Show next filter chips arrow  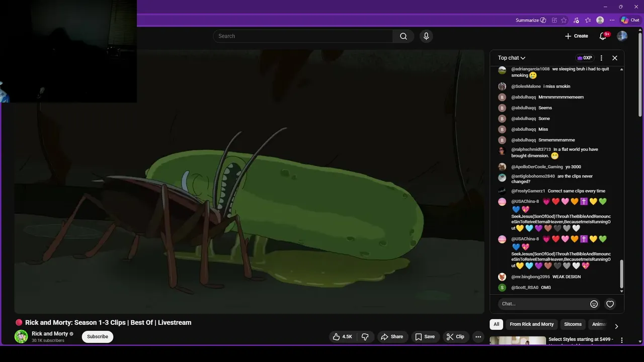coord(616,326)
